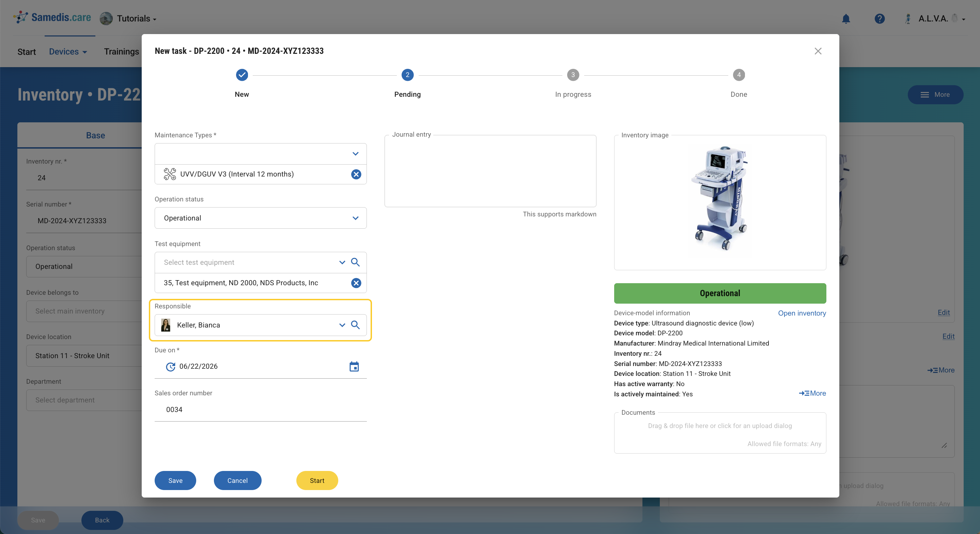
Task: Click the inventory image of the ultrasound
Action: (x=719, y=199)
